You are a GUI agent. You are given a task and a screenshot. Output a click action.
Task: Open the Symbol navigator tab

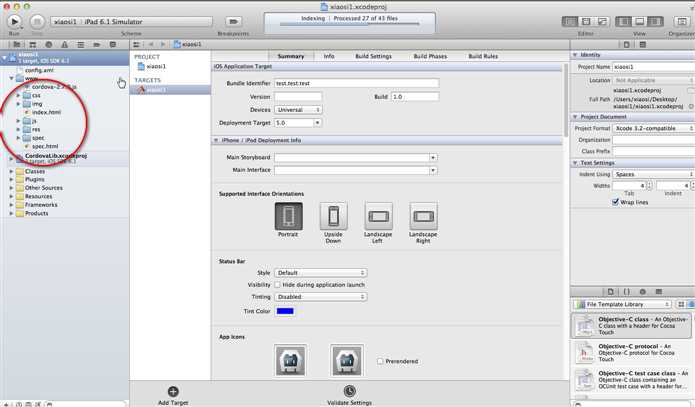pyautogui.click(x=32, y=44)
